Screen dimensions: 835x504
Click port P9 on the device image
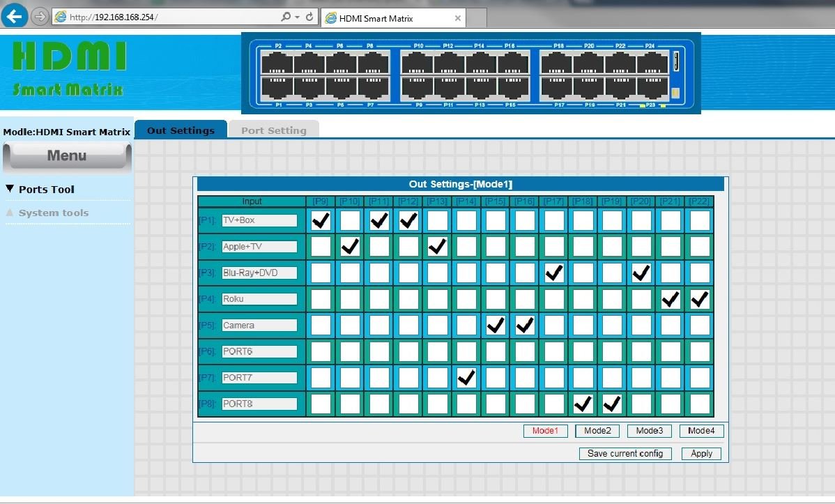[x=417, y=87]
